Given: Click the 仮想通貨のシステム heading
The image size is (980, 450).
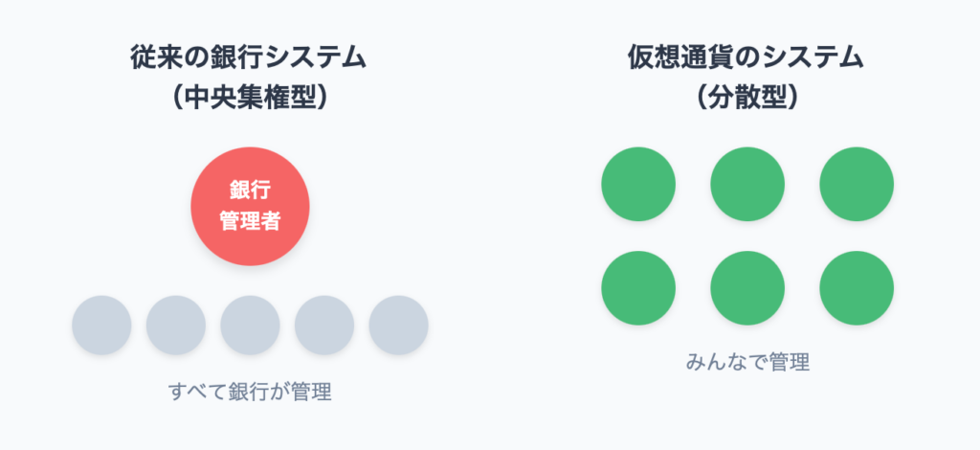Looking at the screenshot, I should [747, 59].
